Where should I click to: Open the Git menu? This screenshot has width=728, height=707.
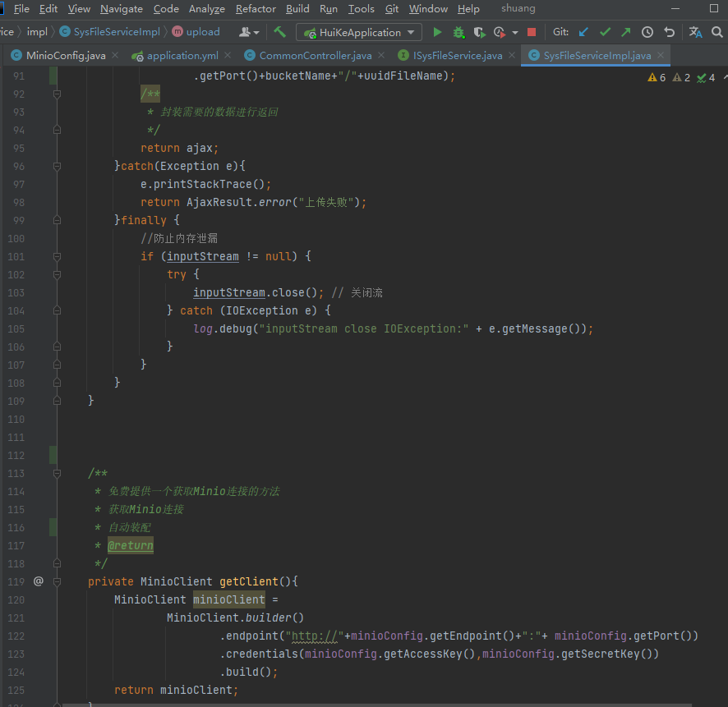coord(392,9)
